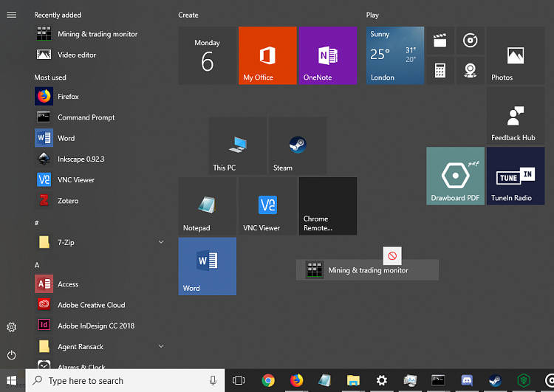Open Command Prompt from the taskbar
This screenshot has width=554, height=392.
coord(438,380)
